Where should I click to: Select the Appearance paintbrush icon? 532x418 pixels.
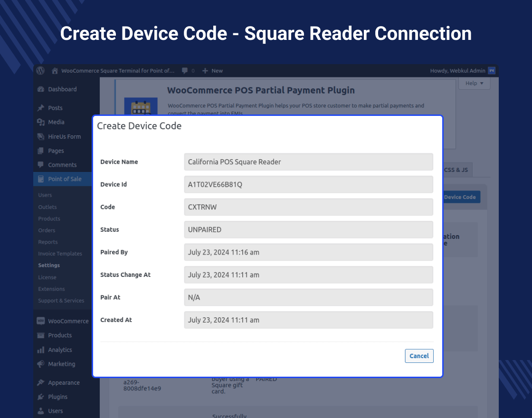(x=40, y=382)
